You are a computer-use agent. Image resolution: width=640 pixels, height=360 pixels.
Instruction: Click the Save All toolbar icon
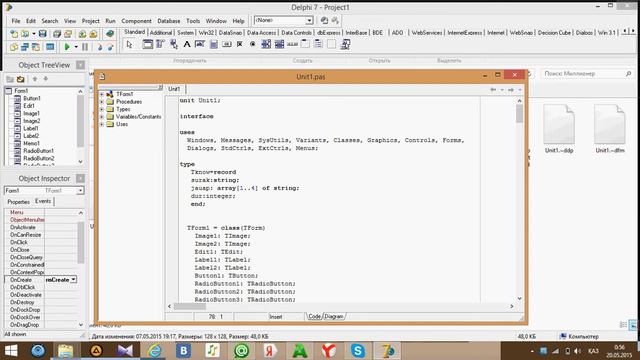coord(57,34)
